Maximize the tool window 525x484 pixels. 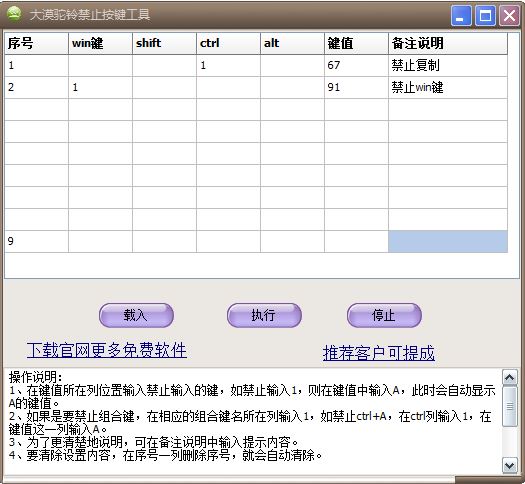point(485,15)
